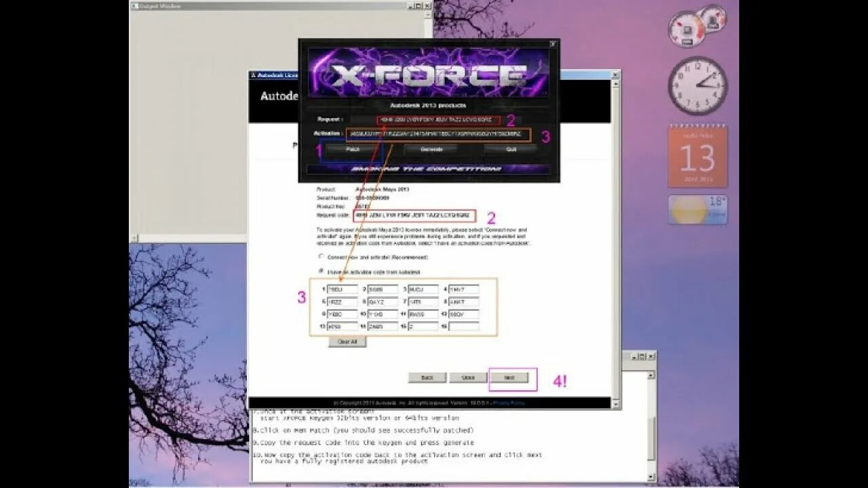
Task: Click empty activation code box number 16
Action: pyautogui.click(x=464, y=327)
